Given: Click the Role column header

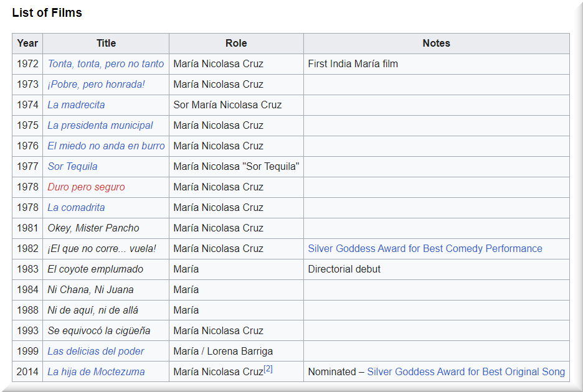Looking at the screenshot, I should point(236,44).
